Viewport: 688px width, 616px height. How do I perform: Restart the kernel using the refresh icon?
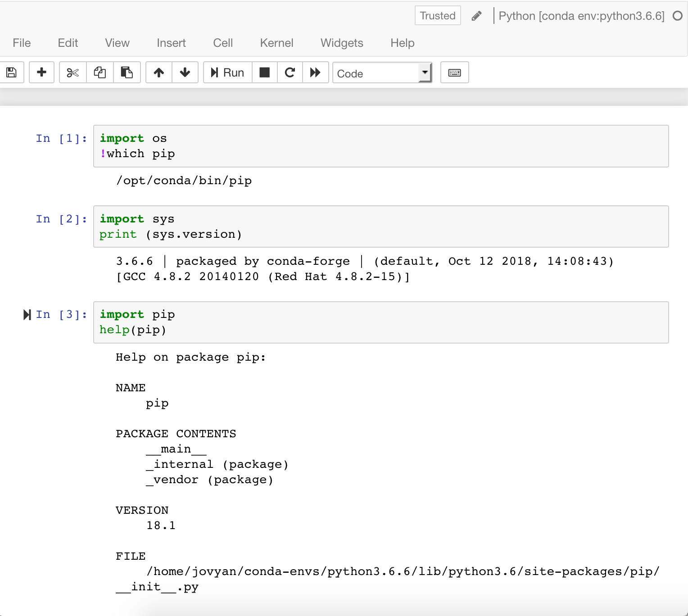(290, 72)
